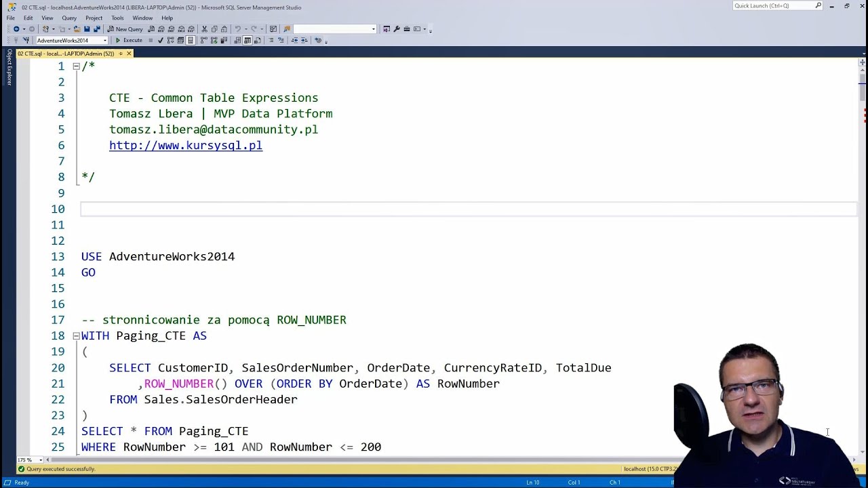This screenshot has width=868, height=488.
Task: Click the Save icon in the toolbar
Action: (87, 29)
